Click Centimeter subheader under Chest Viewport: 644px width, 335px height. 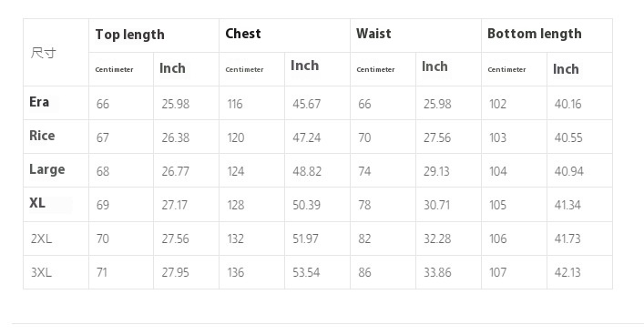pos(244,69)
